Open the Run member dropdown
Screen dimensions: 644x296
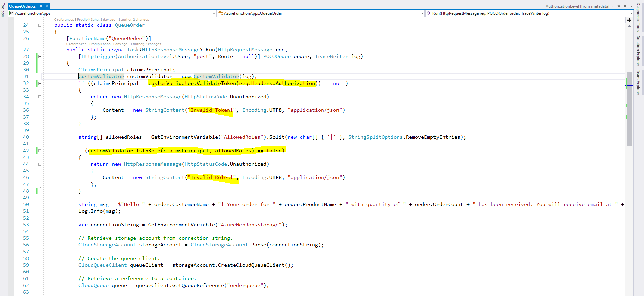click(631, 13)
